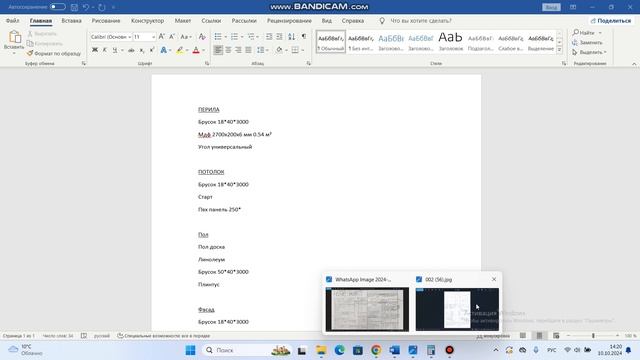Close the 002 (56).jpg preview
The width and height of the screenshot is (640, 360).
[x=494, y=279]
